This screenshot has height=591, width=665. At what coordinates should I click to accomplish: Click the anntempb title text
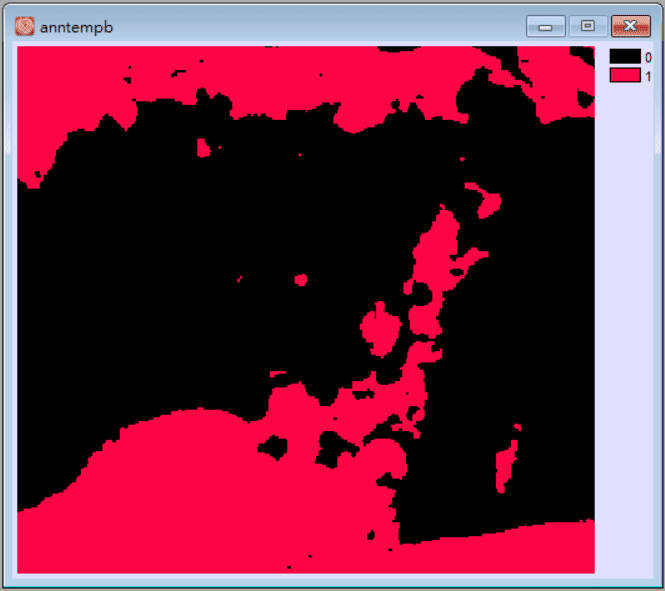pyautogui.click(x=76, y=28)
